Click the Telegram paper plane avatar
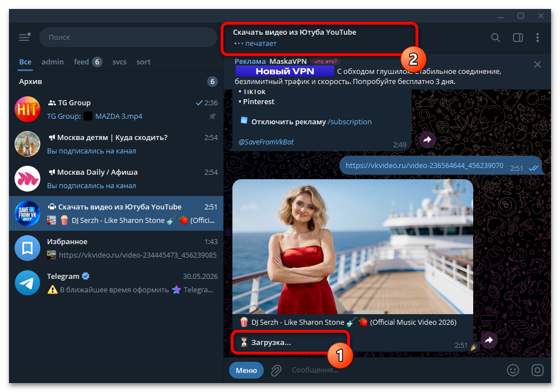 click(x=27, y=283)
